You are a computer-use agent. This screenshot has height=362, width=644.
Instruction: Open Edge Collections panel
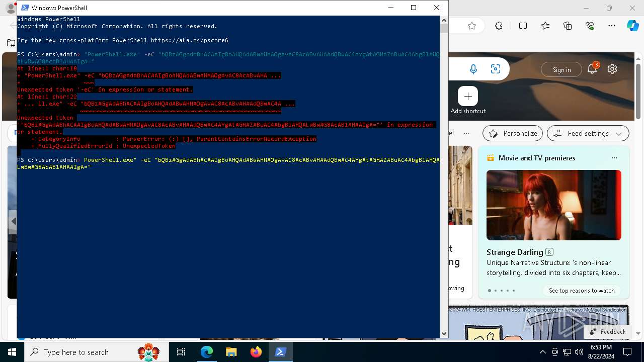tap(568, 26)
